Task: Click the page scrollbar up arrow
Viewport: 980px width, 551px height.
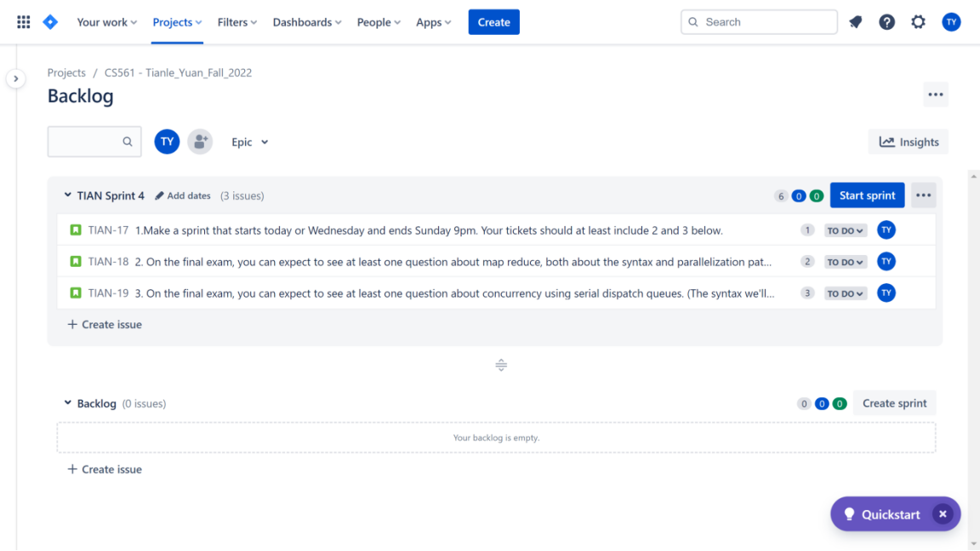Action: click(974, 177)
